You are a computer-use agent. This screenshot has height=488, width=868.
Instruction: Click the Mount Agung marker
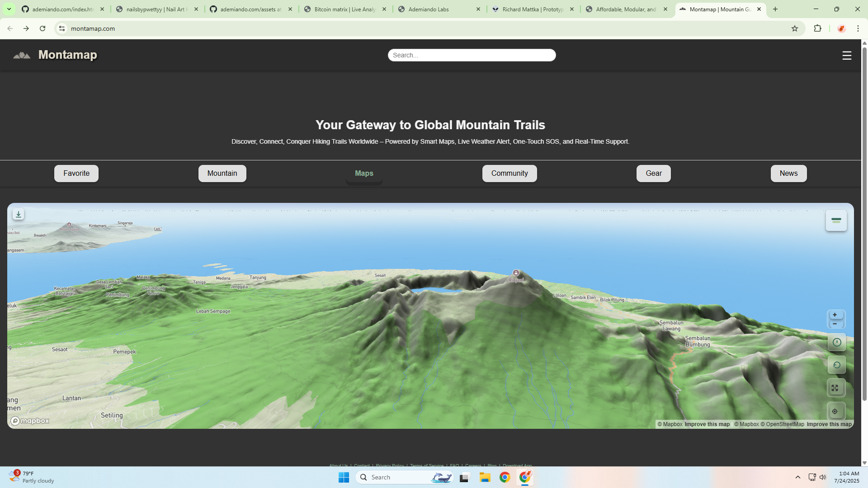click(69, 225)
